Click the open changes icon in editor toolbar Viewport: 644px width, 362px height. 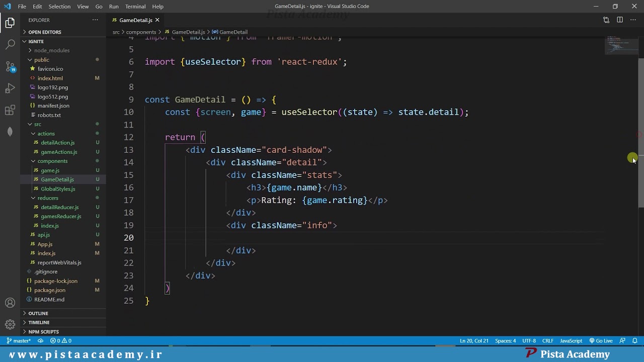tap(606, 20)
